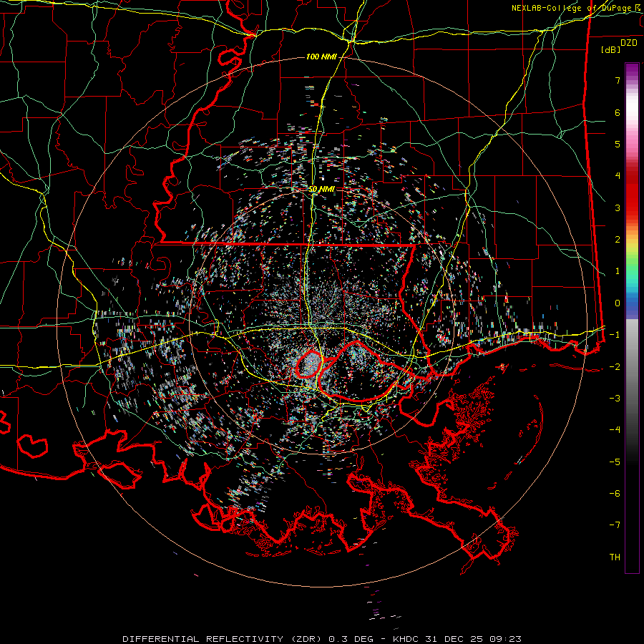
Task: Click the -2 value on the color scale
Action: pos(615,367)
